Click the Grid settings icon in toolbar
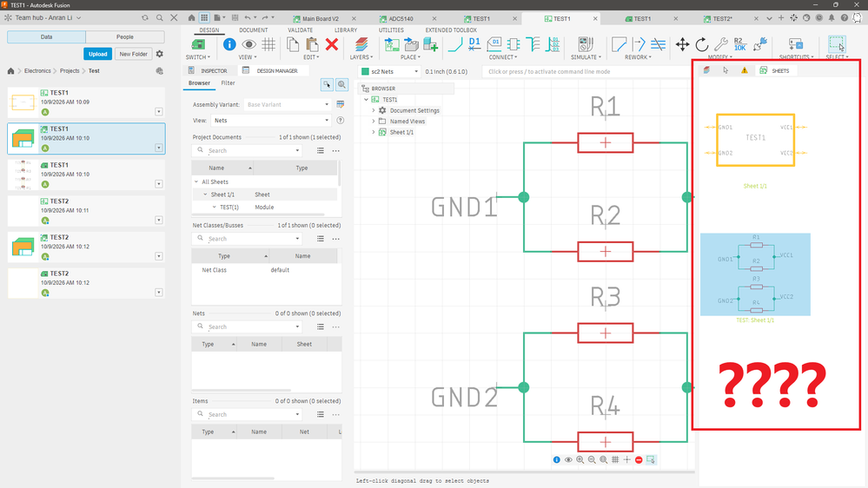868x488 pixels. coord(268,44)
